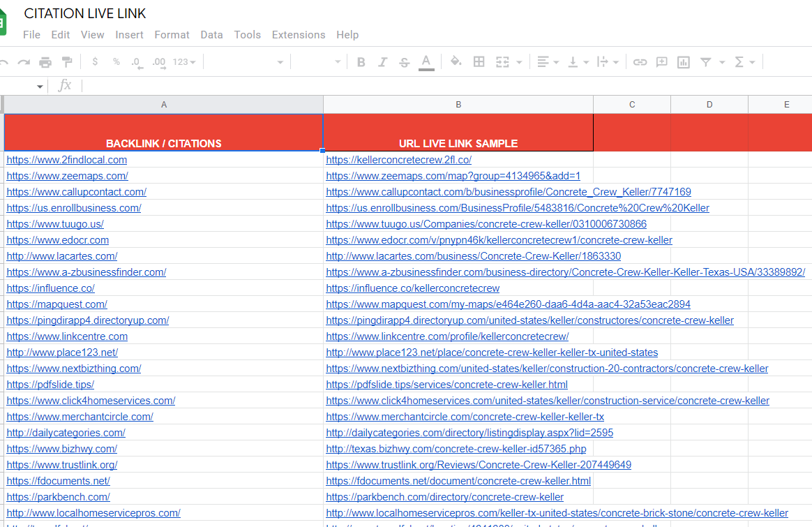
Task: Click the Insert comment icon
Action: pos(662,62)
